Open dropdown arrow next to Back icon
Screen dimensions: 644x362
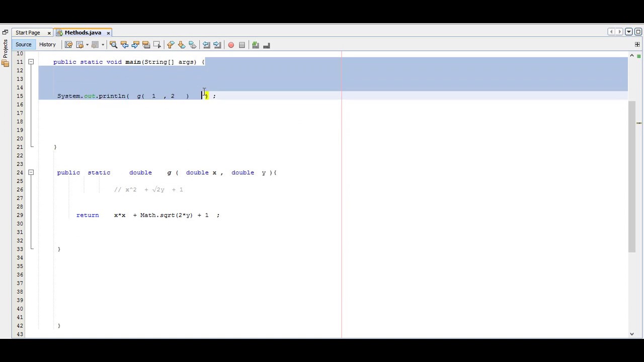[x=87, y=45]
